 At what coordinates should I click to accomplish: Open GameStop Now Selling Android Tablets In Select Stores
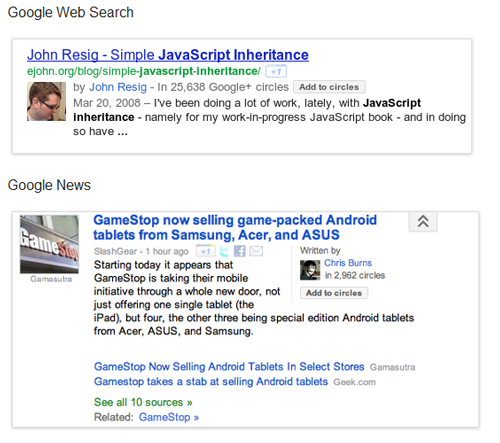pos(229,367)
